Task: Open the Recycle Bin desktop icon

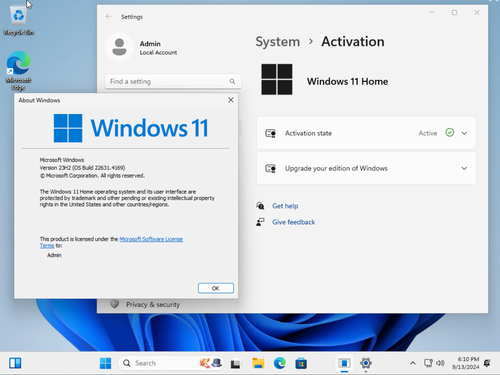Action: pos(18,19)
